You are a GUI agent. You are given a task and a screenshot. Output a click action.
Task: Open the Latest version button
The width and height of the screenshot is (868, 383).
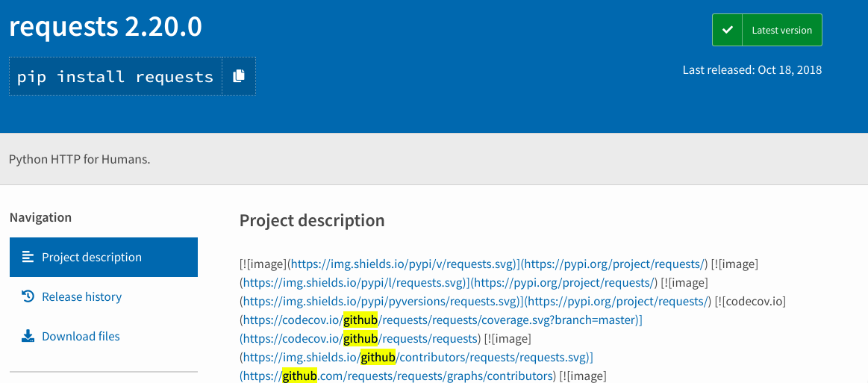click(x=766, y=30)
